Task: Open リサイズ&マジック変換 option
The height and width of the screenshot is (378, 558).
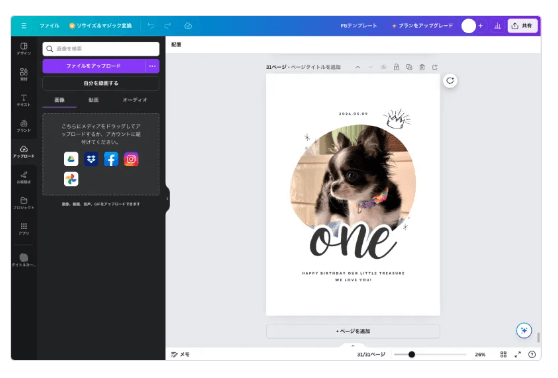Action: click(x=101, y=26)
